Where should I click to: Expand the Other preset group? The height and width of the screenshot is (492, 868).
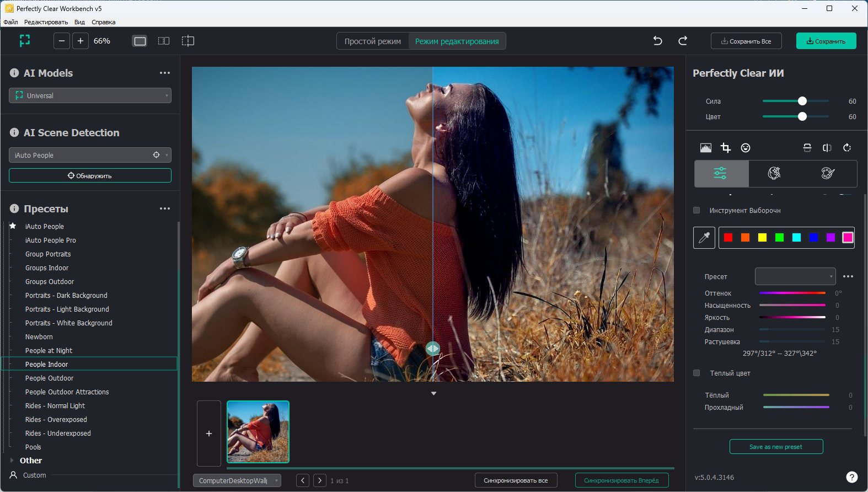pos(12,460)
